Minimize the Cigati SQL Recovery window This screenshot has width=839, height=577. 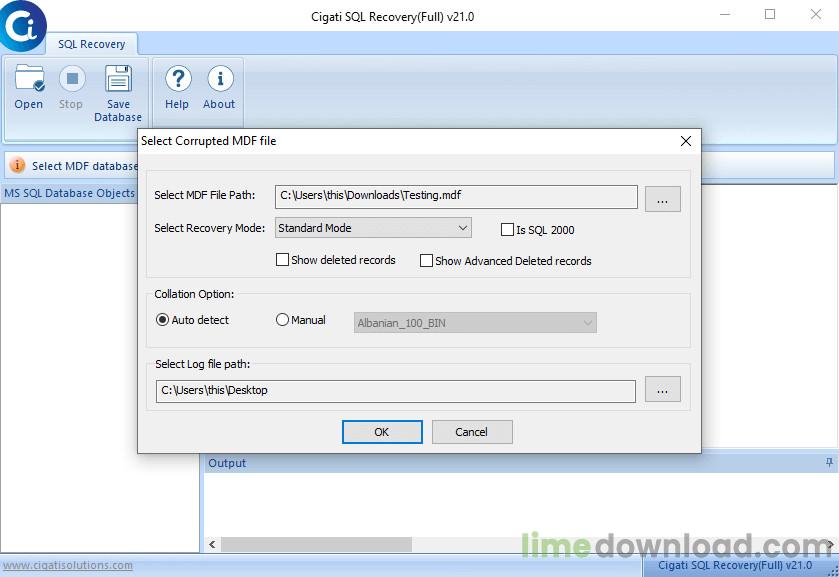[725, 14]
